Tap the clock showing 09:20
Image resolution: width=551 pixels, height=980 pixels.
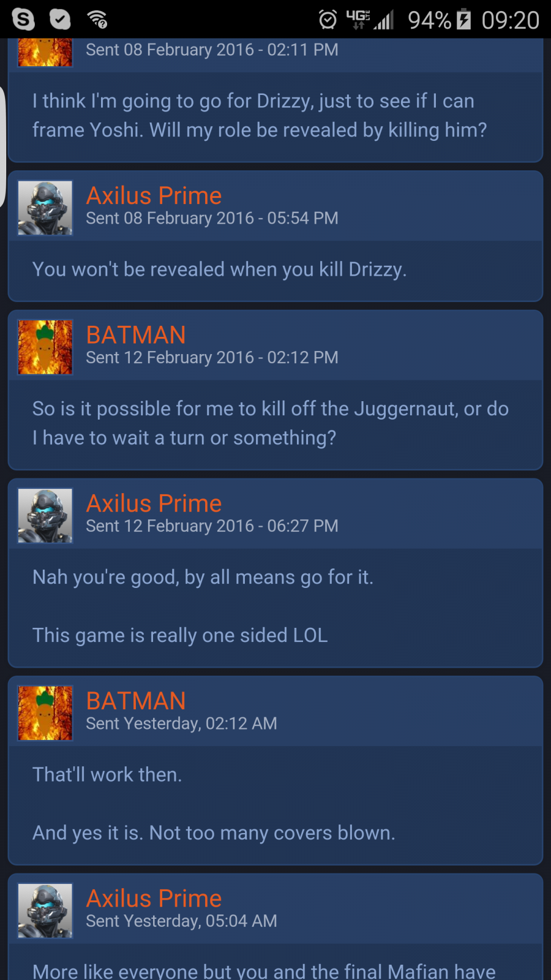pos(510,20)
